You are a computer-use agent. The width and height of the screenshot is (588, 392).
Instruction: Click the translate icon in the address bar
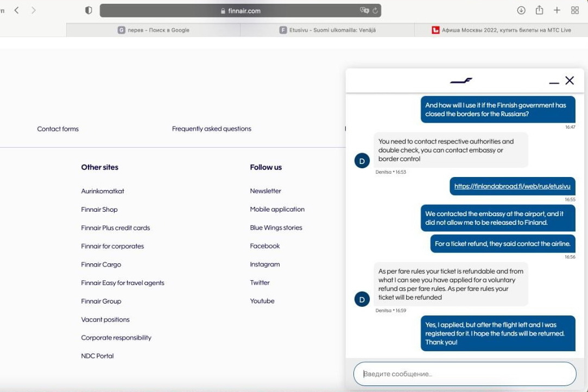pos(364,10)
